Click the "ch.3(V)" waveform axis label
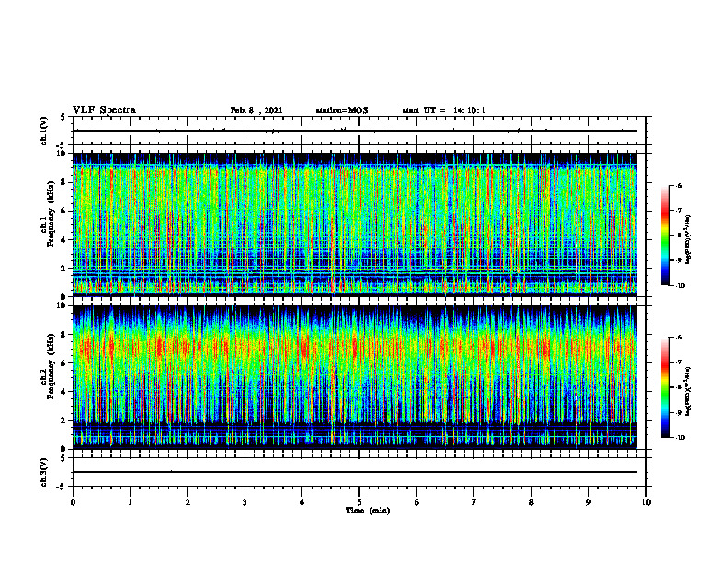 click(x=44, y=472)
